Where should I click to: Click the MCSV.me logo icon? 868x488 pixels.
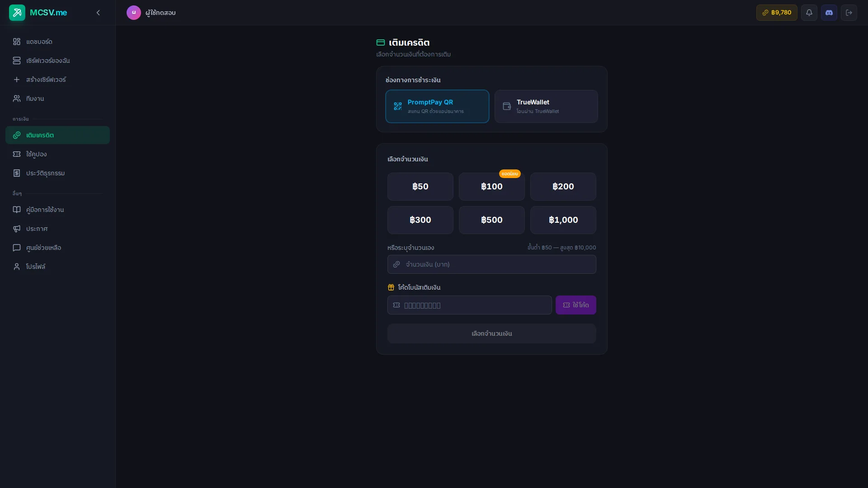tap(17, 13)
